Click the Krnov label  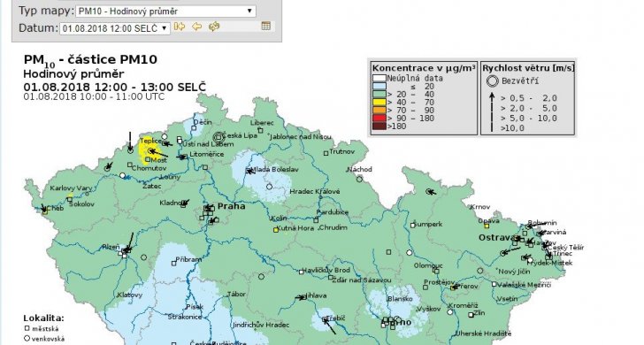pos(479,207)
